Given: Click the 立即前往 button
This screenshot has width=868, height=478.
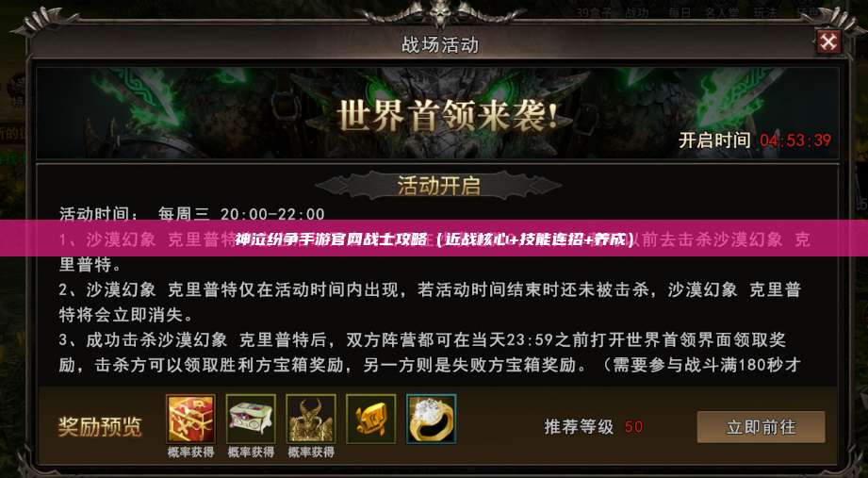Looking at the screenshot, I should [x=761, y=426].
